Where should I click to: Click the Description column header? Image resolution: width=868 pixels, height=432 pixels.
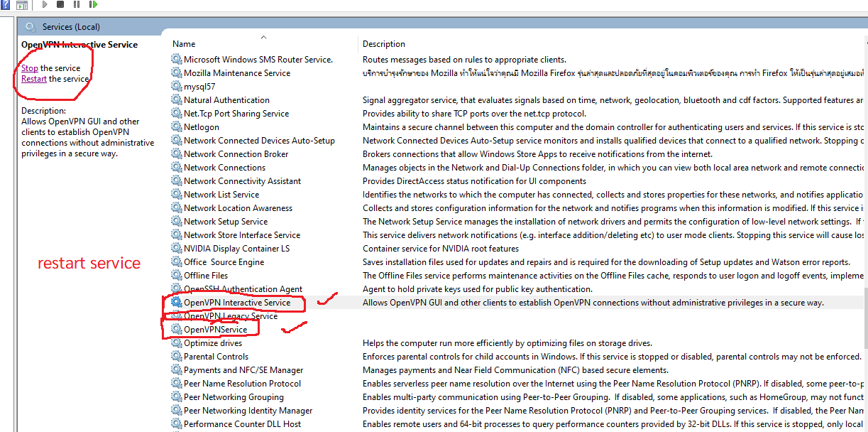click(384, 44)
